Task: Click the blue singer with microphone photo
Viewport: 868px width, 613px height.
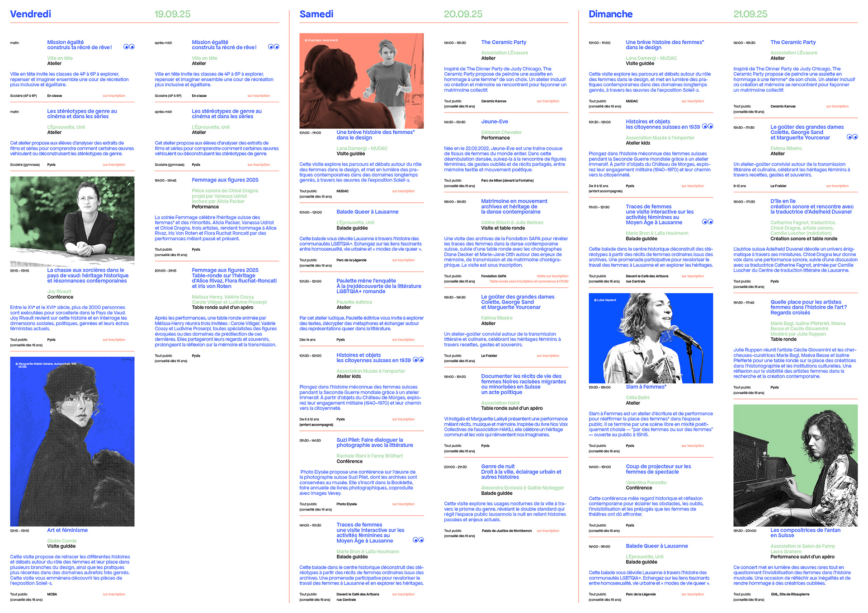Action: pos(651,338)
